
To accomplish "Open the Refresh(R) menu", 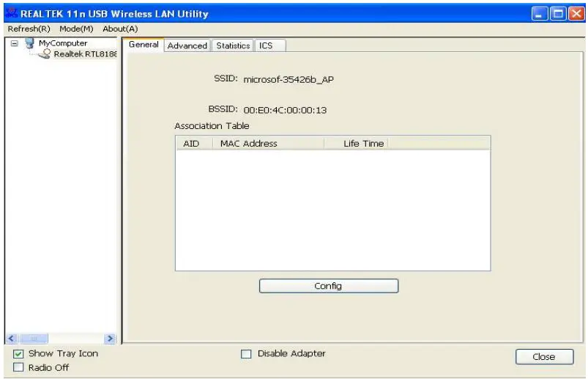I will click(29, 29).
